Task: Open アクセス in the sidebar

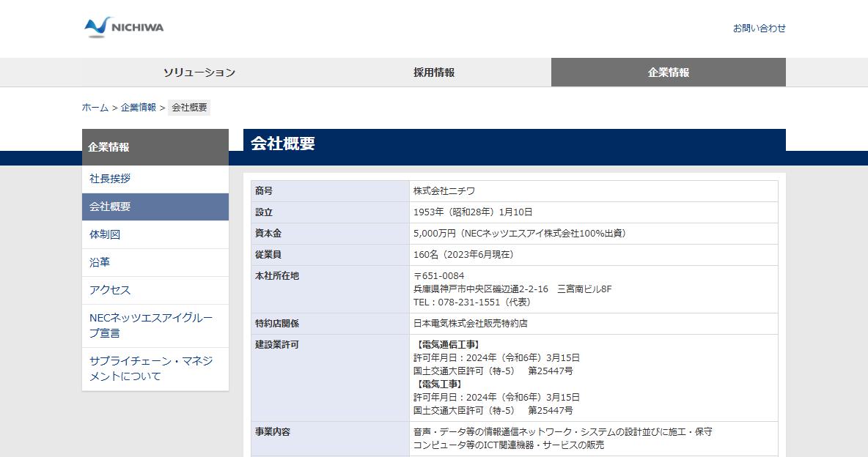Action: click(x=155, y=290)
